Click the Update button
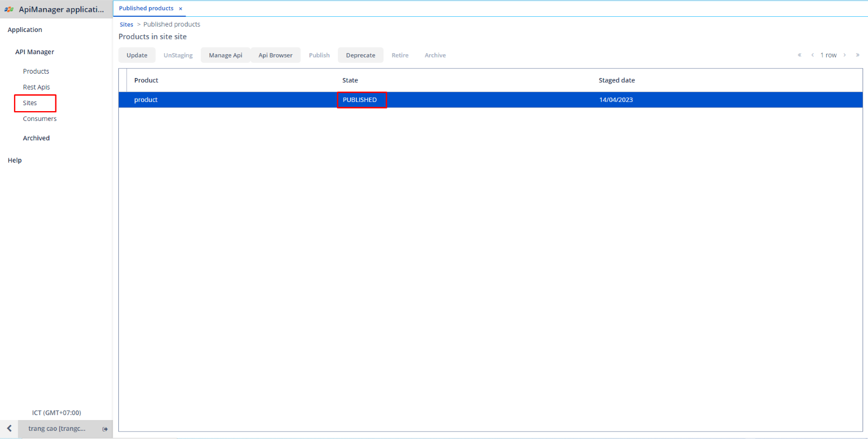This screenshot has width=868, height=439. coord(137,55)
